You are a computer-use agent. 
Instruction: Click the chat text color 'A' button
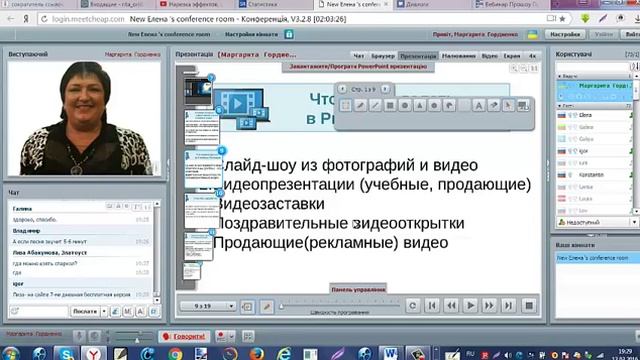click(x=140, y=311)
